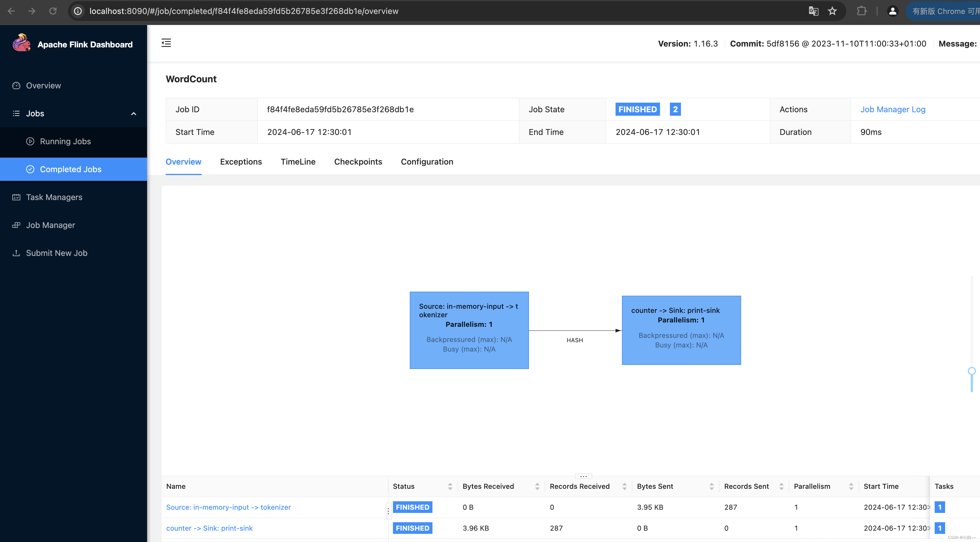Sort table by Status column arrows

coord(450,486)
